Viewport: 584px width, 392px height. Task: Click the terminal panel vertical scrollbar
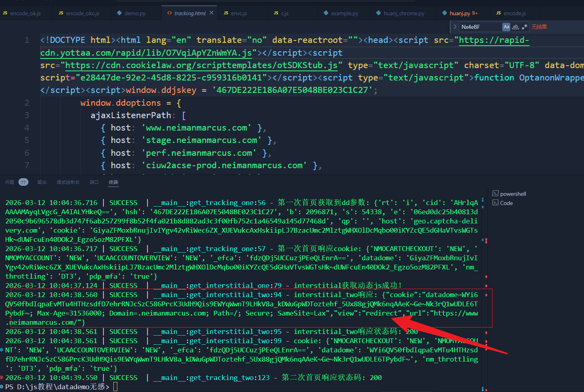coord(485,290)
